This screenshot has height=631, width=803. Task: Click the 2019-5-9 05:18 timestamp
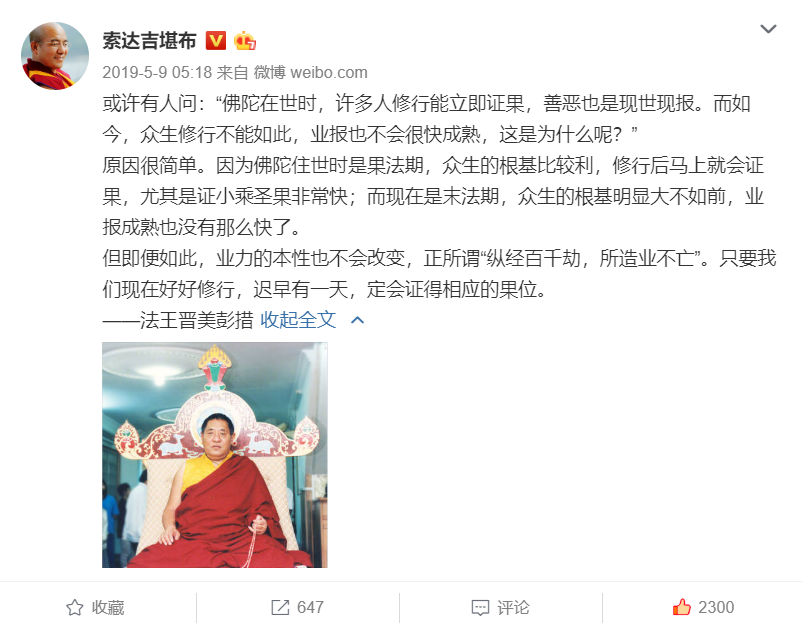(x=157, y=72)
